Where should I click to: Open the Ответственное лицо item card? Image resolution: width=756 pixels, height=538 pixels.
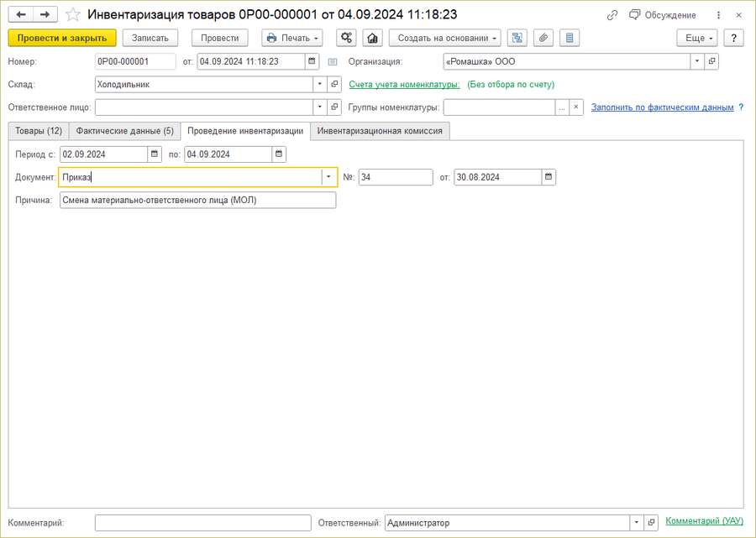click(334, 107)
